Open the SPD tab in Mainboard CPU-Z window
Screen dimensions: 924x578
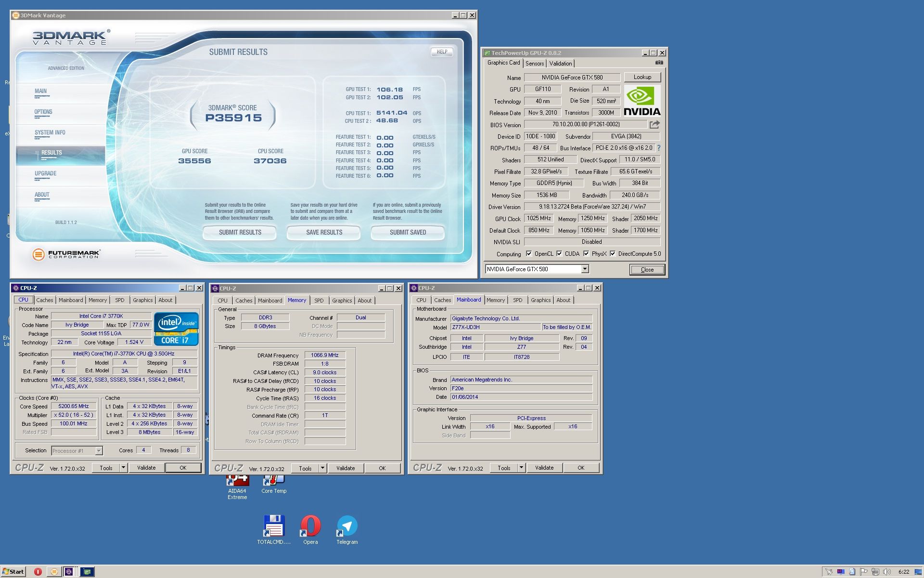click(x=517, y=300)
